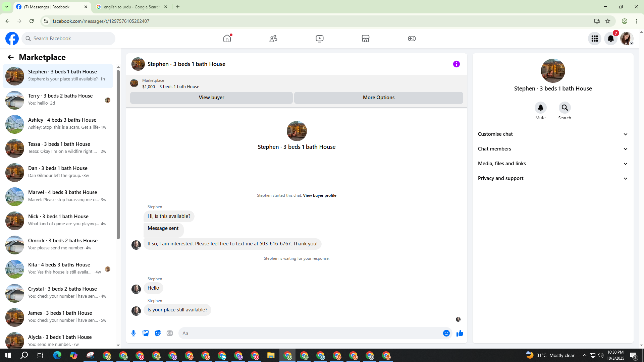Open Marvel 4 beds 3 baths chat
The width and height of the screenshot is (644, 362).
tap(58, 197)
